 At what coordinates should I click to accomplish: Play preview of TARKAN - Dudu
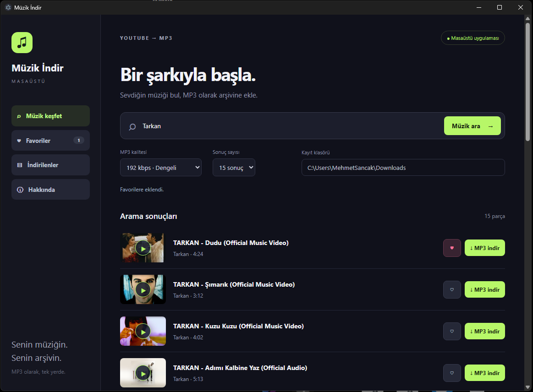(143, 249)
